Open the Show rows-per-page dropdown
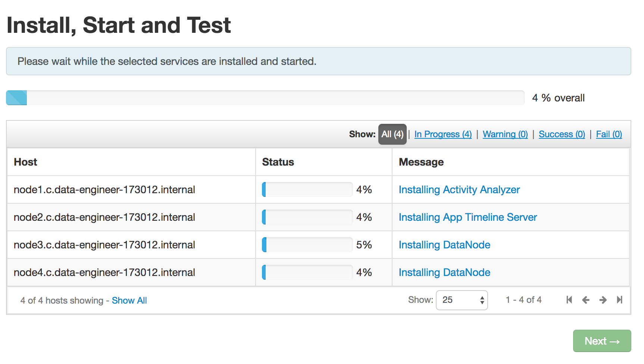This screenshot has height=364, width=644. tap(462, 300)
